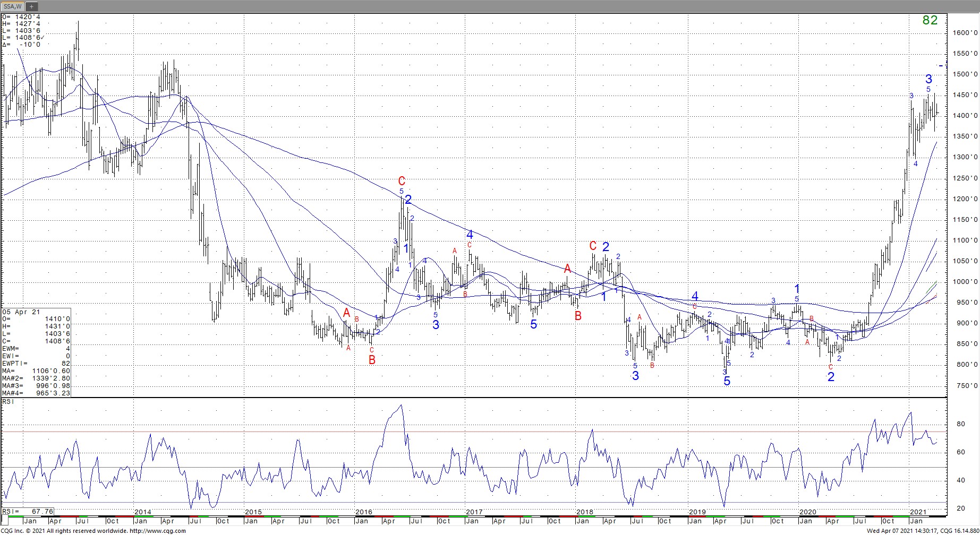Select the large red C wave label at 2016 peak
980x535 pixels.
402,182
